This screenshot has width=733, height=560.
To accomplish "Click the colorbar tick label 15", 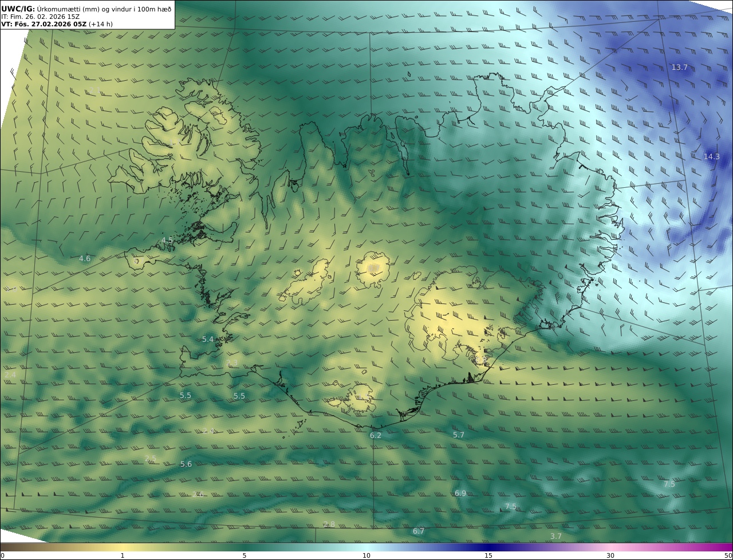I will (488, 555).
